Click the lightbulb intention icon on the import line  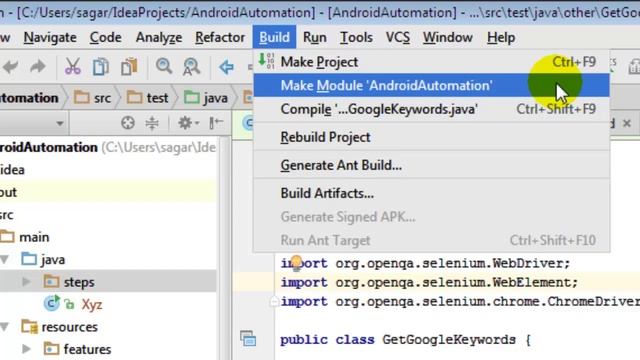coord(296,262)
